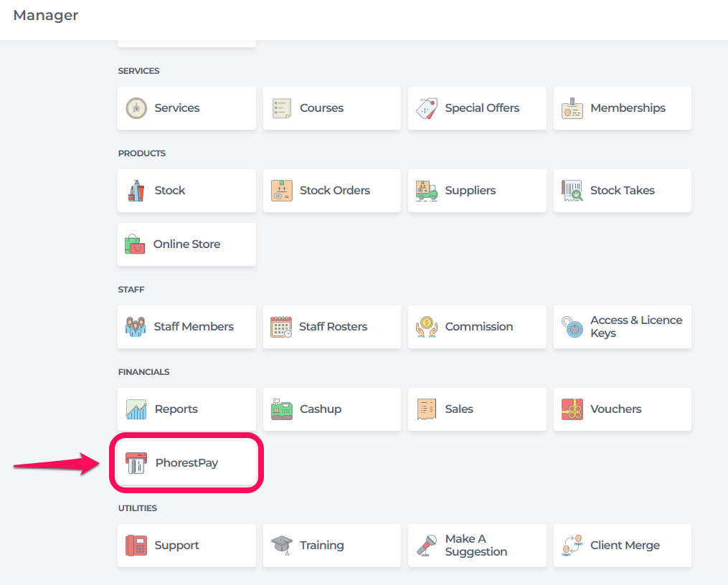
Task: Click the Sales receipt icon
Action: [x=427, y=409]
